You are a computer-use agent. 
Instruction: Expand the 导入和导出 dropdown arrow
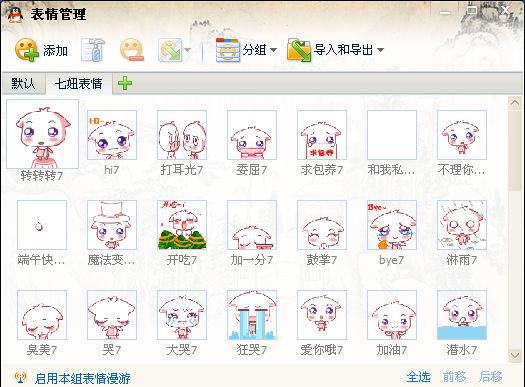point(380,50)
